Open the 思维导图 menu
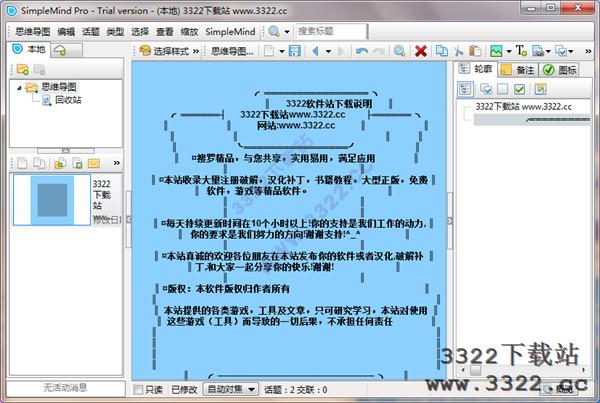The width and height of the screenshot is (600, 403). 33,31
